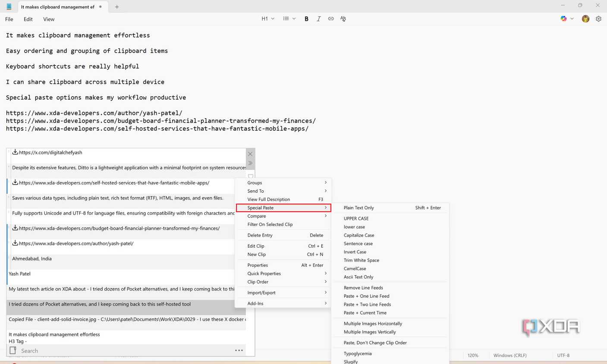The height and width of the screenshot is (364, 607).
Task: Open the File menu
Action: click(9, 19)
